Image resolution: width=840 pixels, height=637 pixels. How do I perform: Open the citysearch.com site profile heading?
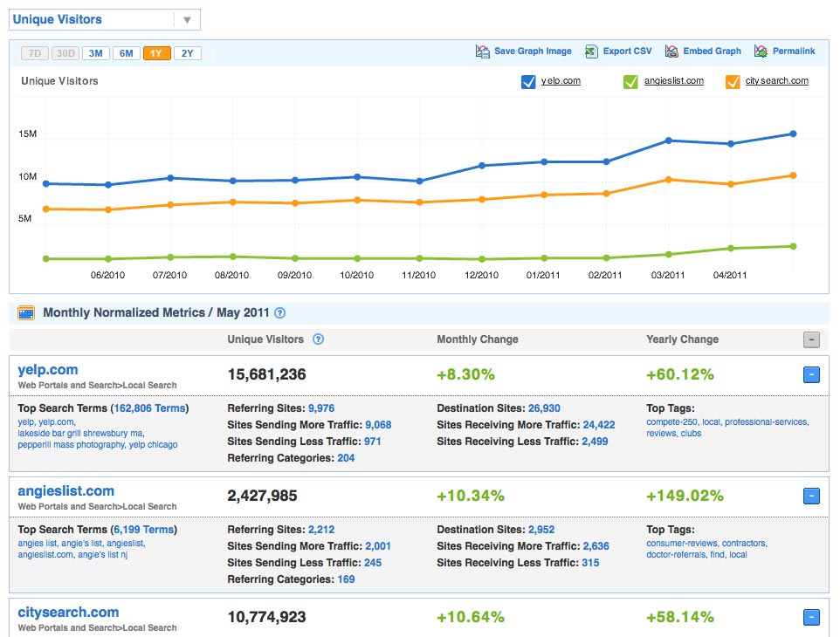[x=69, y=613]
